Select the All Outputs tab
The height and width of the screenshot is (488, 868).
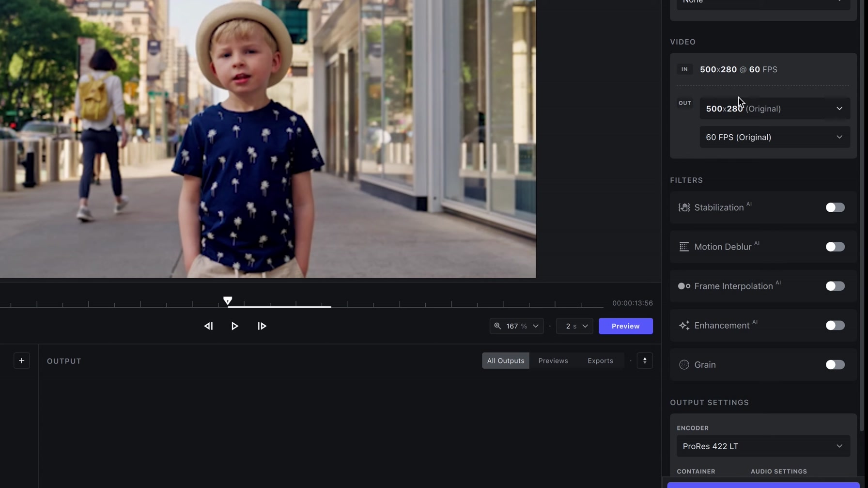[x=506, y=361]
